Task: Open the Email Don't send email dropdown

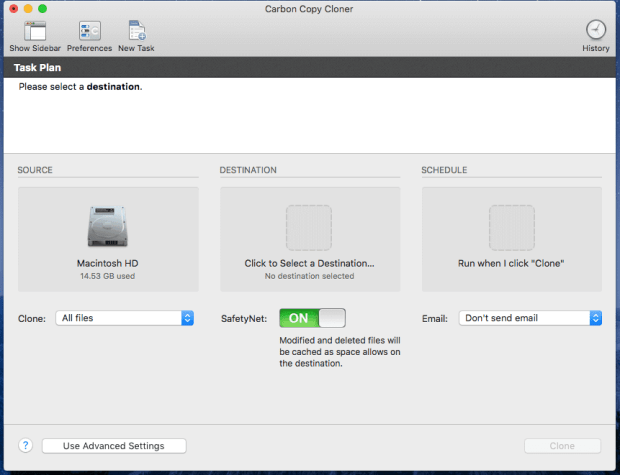Action: point(530,318)
